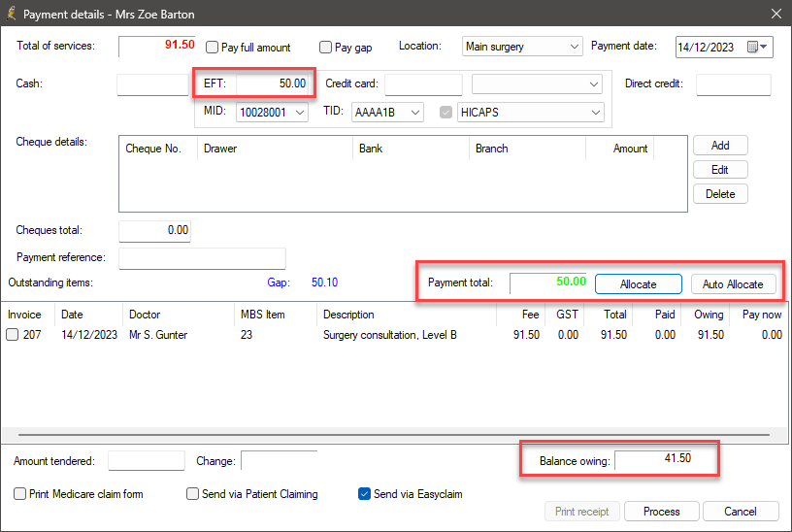Click the Change field

coord(280,460)
